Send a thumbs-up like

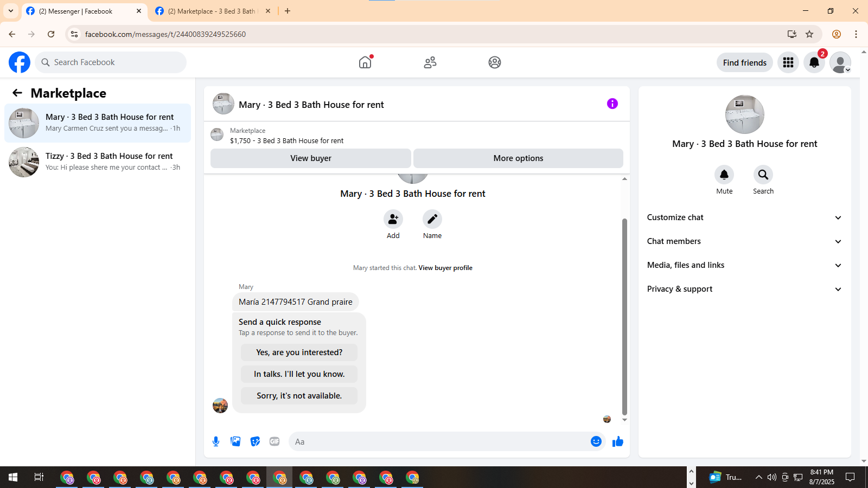point(618,441)
